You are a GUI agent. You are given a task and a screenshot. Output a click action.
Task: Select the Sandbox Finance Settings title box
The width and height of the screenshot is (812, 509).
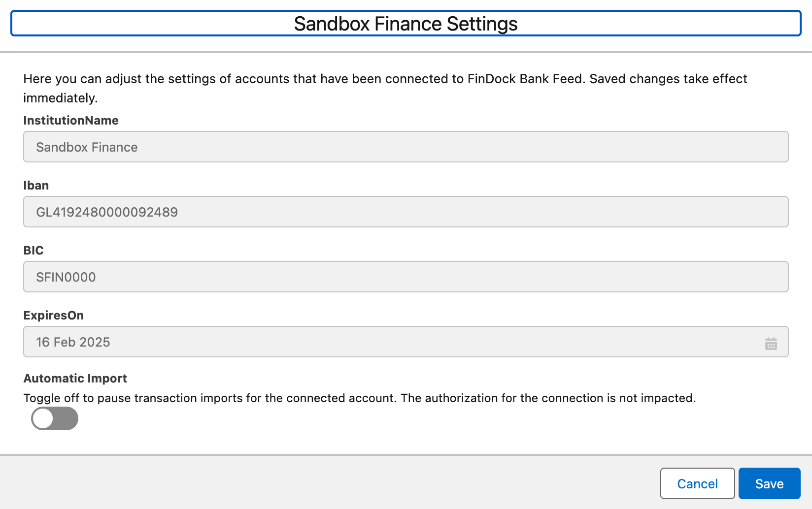406,23
